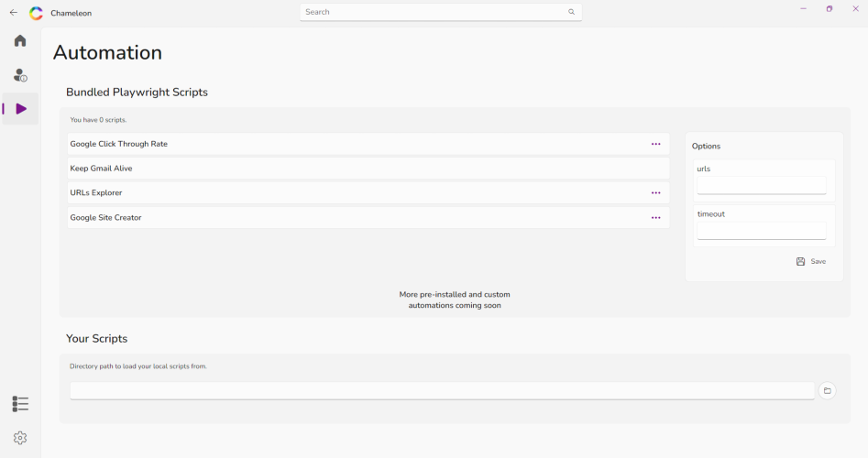Open options menu for URLs Explorer
868x458 pixels.
click(656, 192)
